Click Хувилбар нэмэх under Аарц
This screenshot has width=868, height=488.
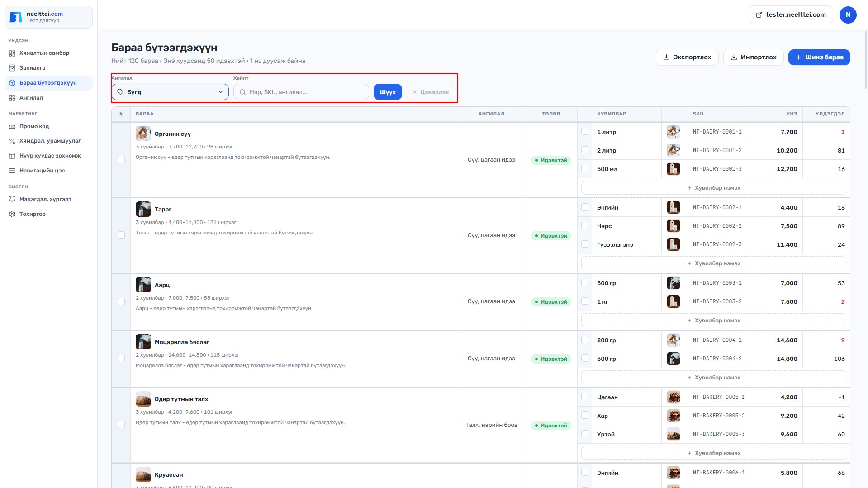tap(714, 320)
